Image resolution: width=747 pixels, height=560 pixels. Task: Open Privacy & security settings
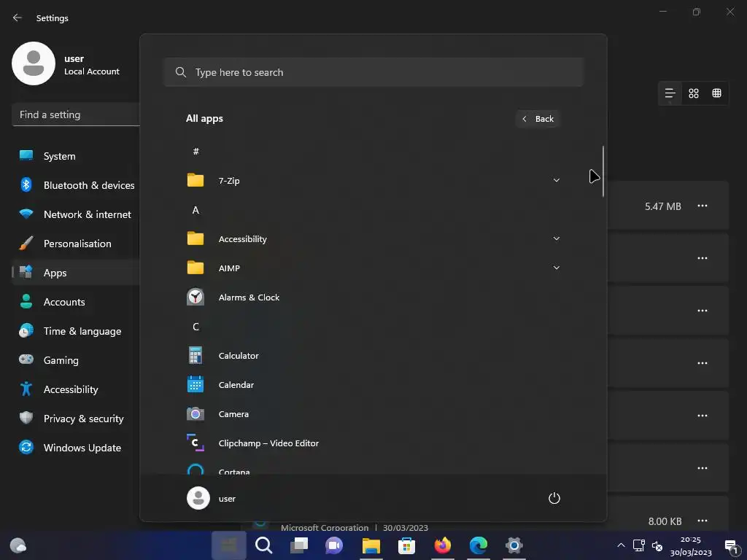coord(76,419)
